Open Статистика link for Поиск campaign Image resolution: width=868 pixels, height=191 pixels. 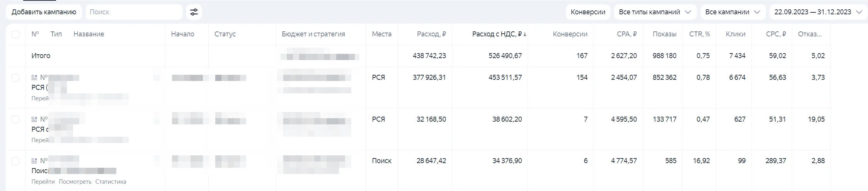point(111,182)
